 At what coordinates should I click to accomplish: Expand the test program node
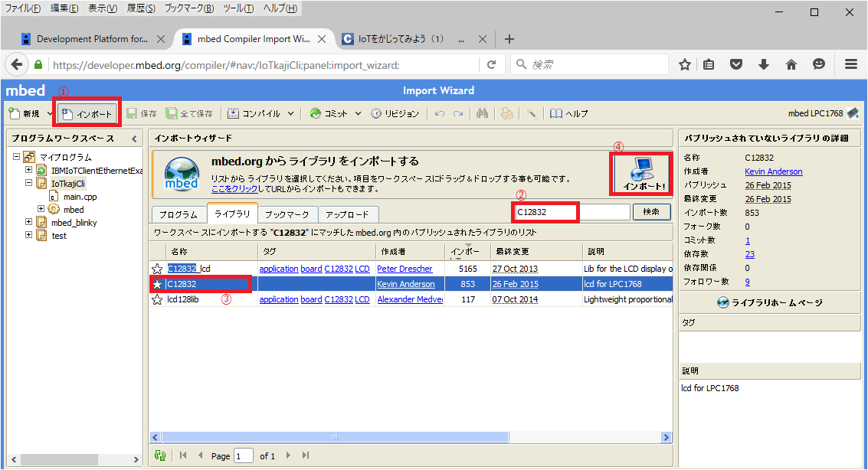pyautogui.click(x=28, y=235)
